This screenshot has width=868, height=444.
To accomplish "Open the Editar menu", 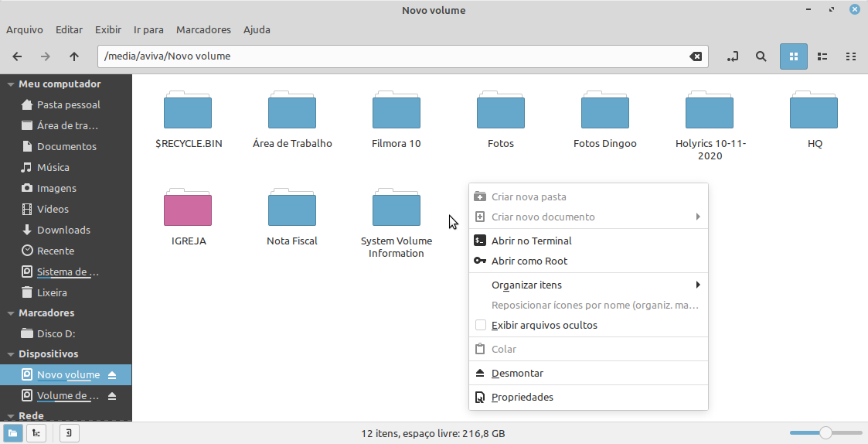I will click(x=70, y=30).
